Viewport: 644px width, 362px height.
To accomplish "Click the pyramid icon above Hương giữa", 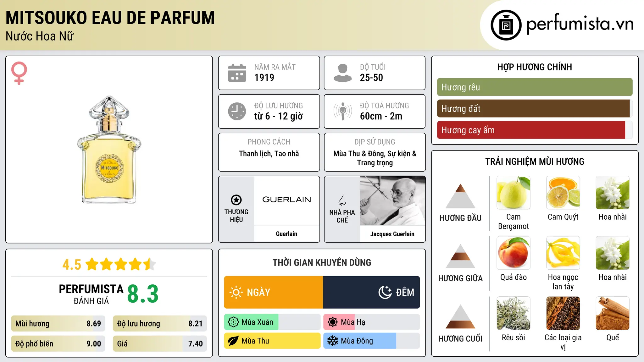I will pyautogui.click(x=460, y=256).
